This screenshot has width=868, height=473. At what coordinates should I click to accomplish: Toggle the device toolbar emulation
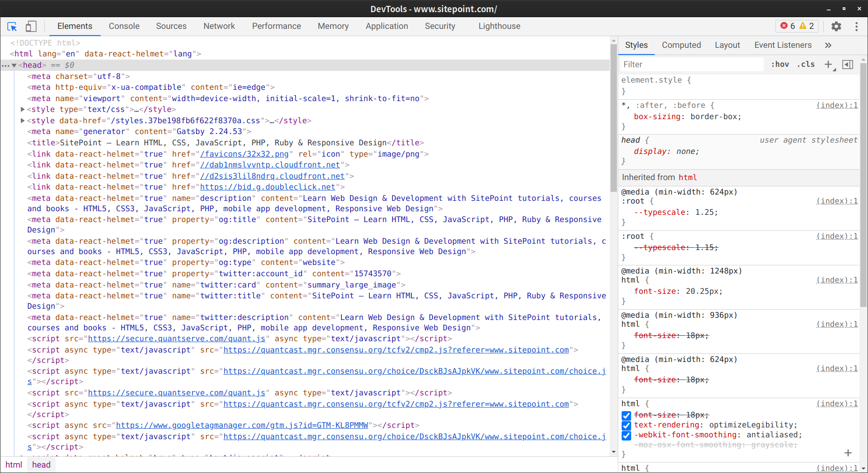pos(31,26)
